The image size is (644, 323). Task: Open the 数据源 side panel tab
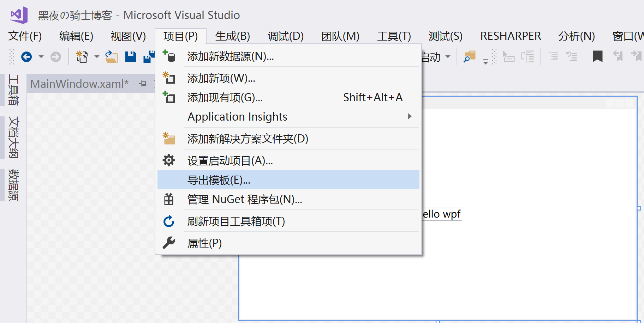coord(13,185)
